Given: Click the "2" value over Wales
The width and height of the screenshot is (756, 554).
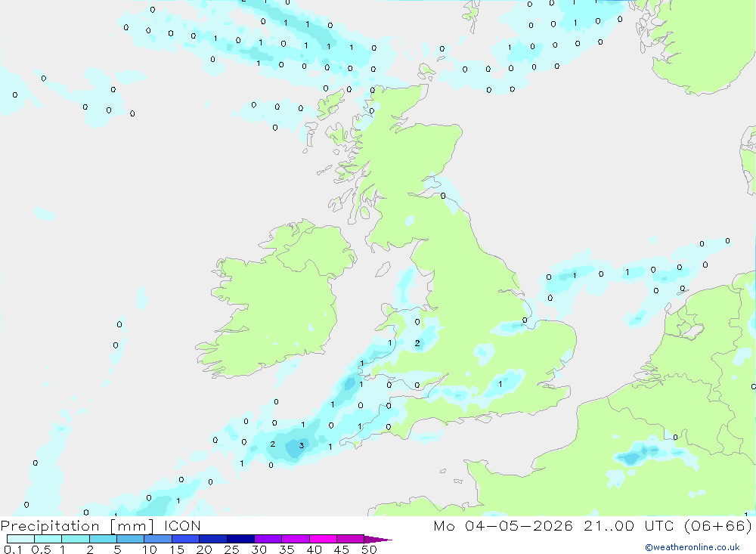Looking at the screenshot, I should [x=417, y=343].
